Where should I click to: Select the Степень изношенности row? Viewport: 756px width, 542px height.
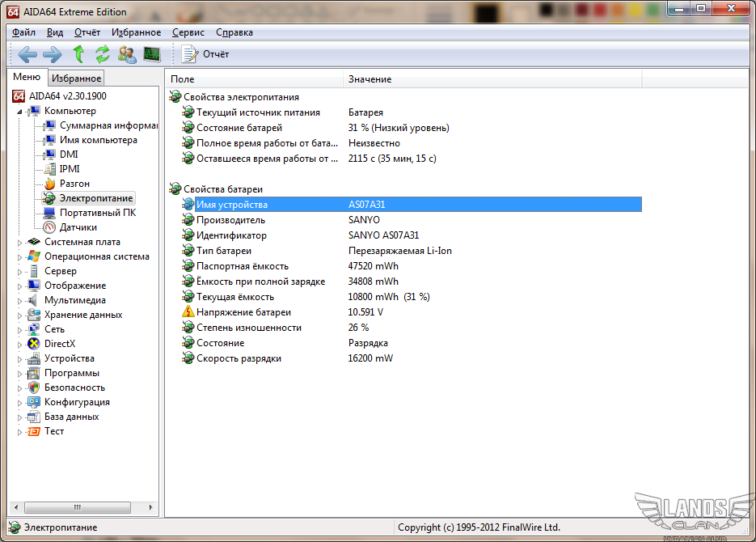(x=412, y=328)
